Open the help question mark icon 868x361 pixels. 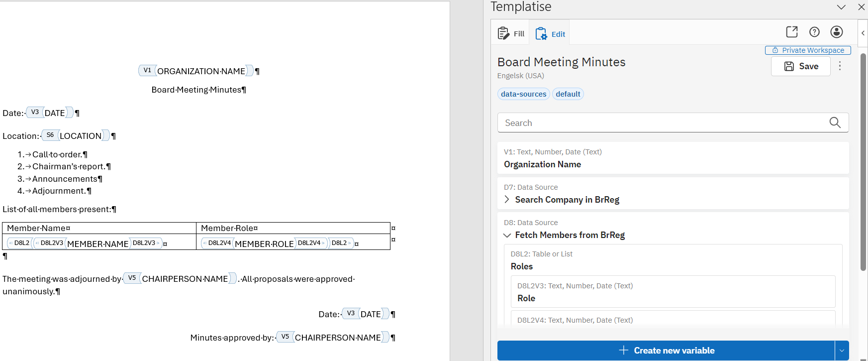[814, 32]
